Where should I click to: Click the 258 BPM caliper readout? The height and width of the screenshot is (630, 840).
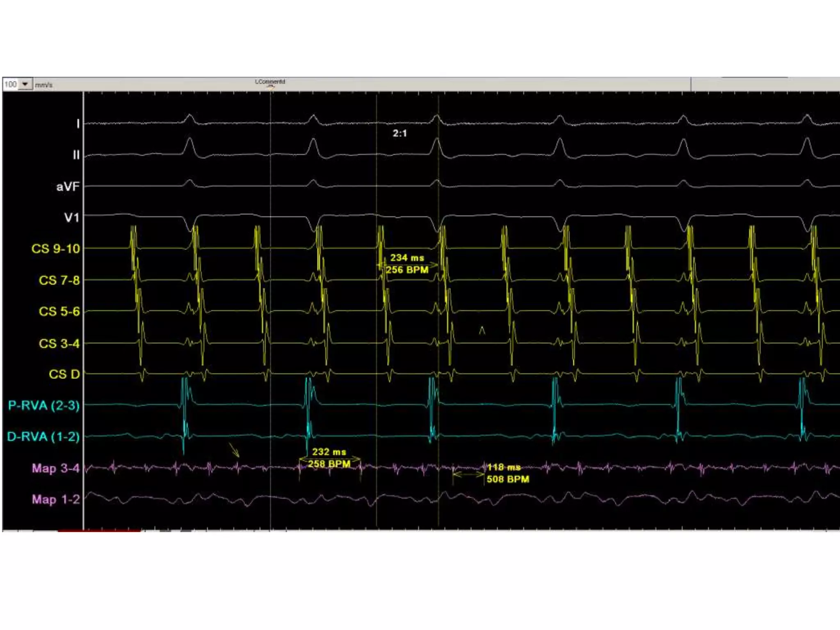(329, 463)
